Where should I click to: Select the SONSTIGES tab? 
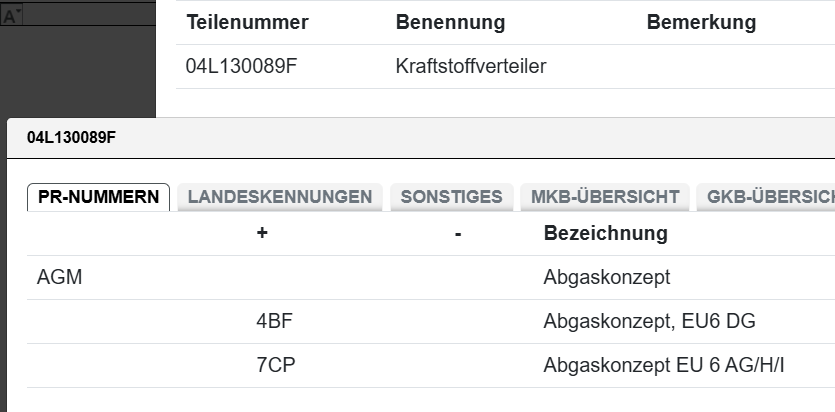[x=451, y=197]
